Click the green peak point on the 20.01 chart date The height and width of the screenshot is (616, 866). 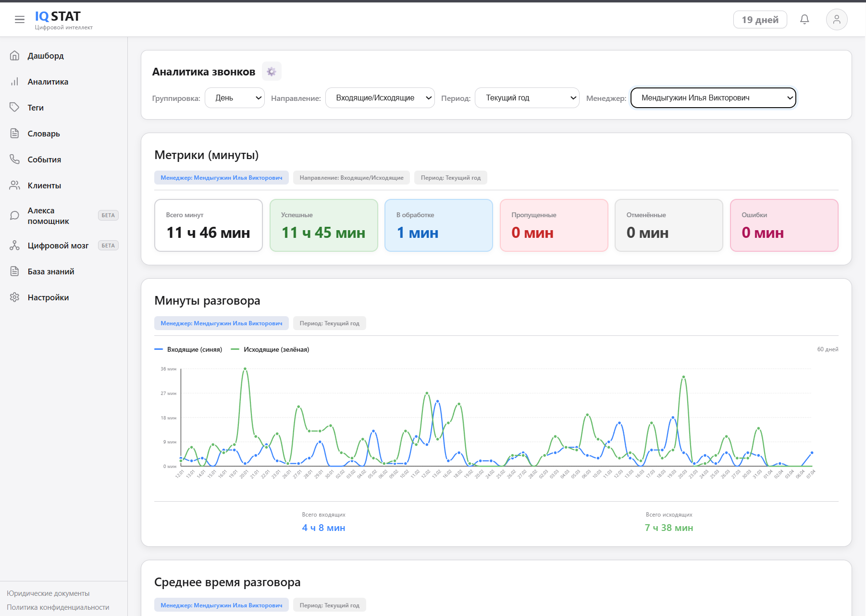pyautogui.click(x=245, y=369)
